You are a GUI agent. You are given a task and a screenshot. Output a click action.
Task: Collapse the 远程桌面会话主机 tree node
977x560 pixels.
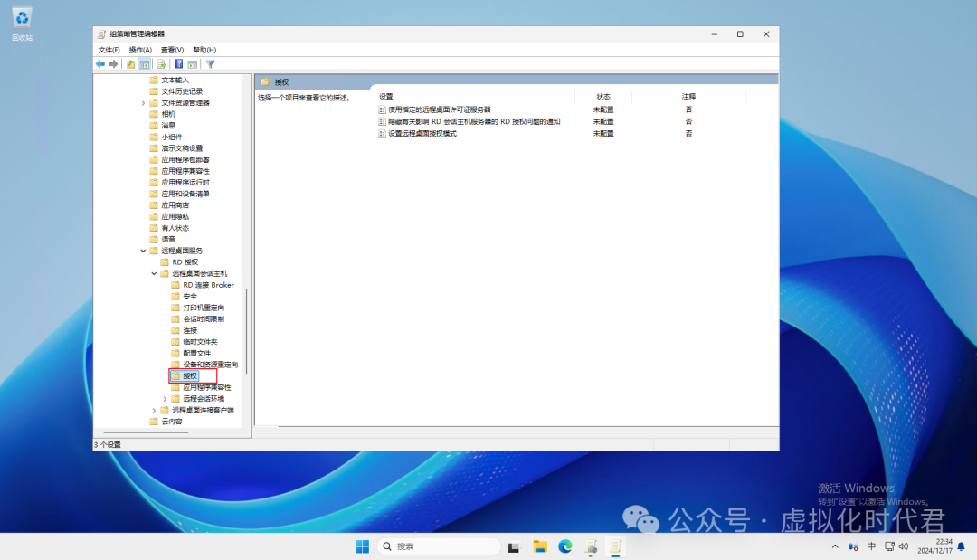154,273
